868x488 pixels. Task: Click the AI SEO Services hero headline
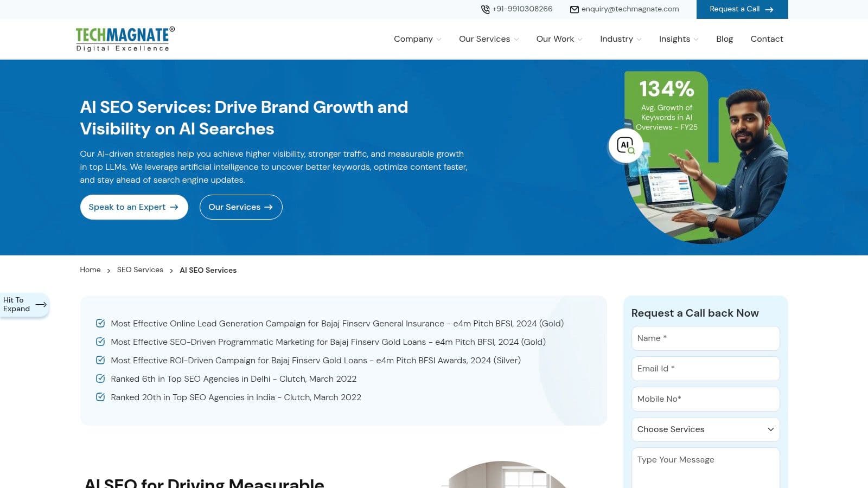click(244, 118)
